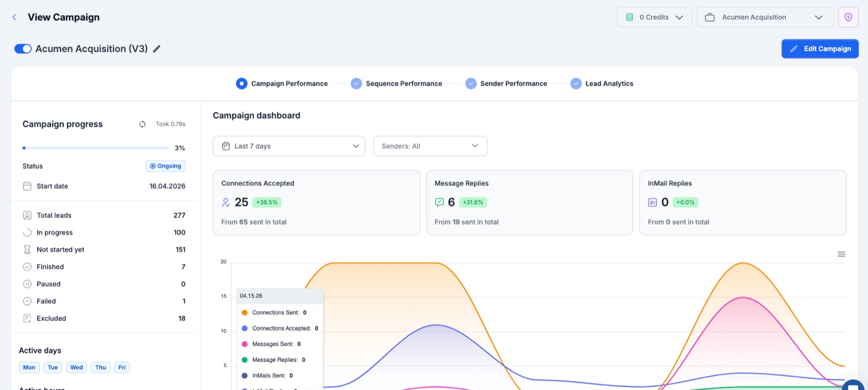Click the campaign progress bar
Image resolution: width=868 pixels, height=390 pixels.
(95, 148)
